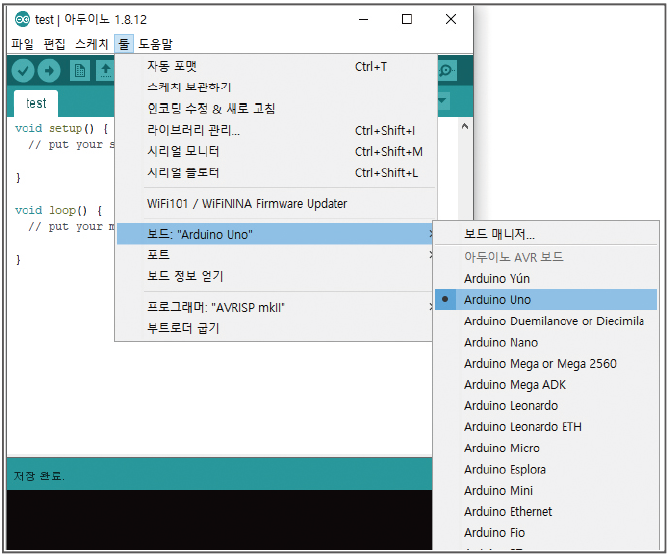
Task: Launch WiFi101 / WiFiNINA Firmware Updater
Action: [x=276, y=203]
